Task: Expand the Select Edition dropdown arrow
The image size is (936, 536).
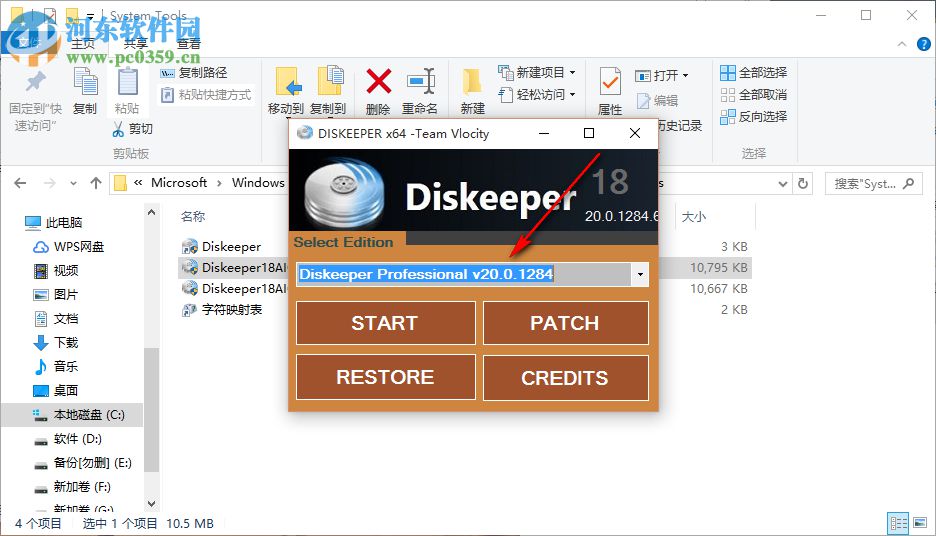Action: (640, 275)
